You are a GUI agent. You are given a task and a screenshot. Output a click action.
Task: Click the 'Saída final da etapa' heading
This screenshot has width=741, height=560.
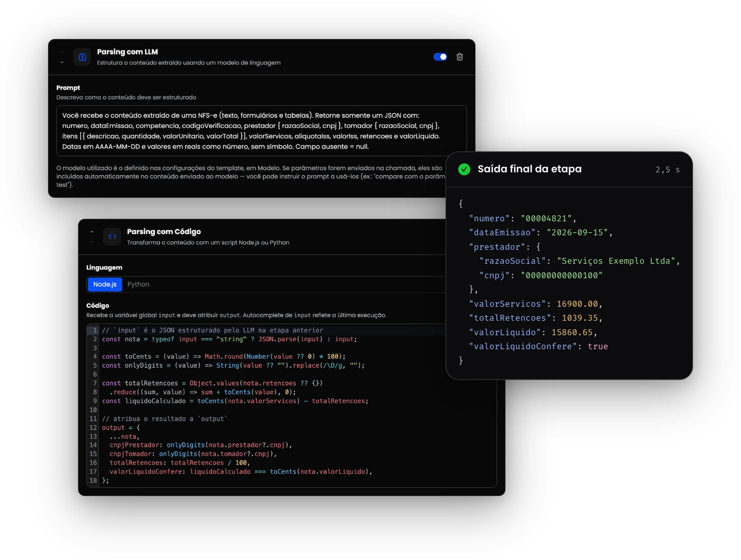tap(529, 169)
